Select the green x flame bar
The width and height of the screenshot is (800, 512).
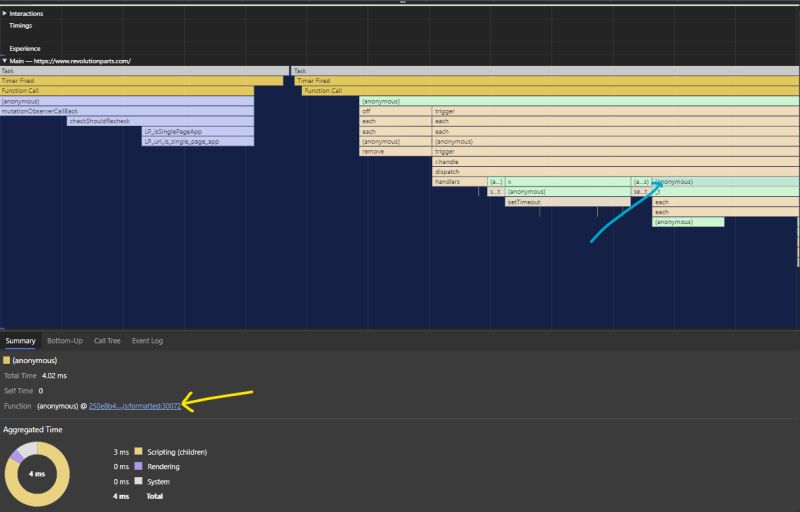pos(568,182)
